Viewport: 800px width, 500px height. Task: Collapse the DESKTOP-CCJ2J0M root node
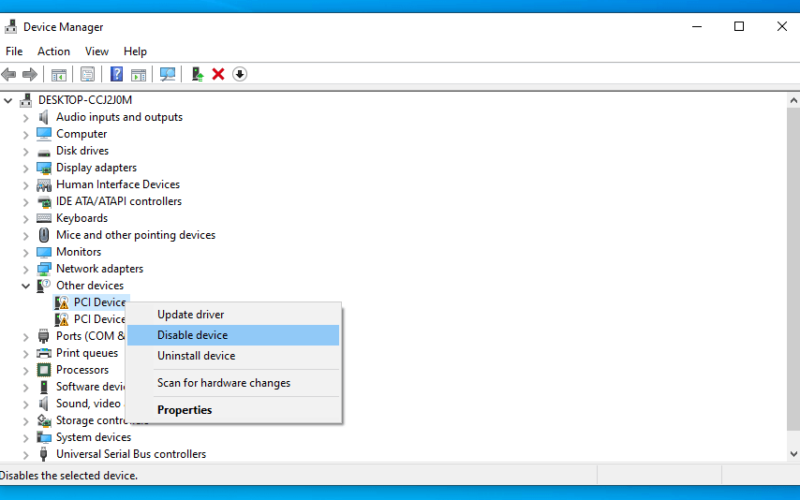point(8,101)
